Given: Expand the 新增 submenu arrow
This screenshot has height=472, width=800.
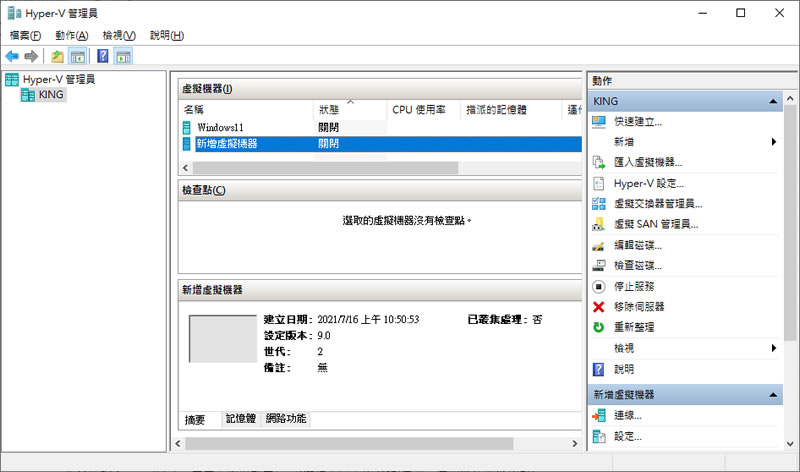Looking at the screenshot, I should coord(773,142).
